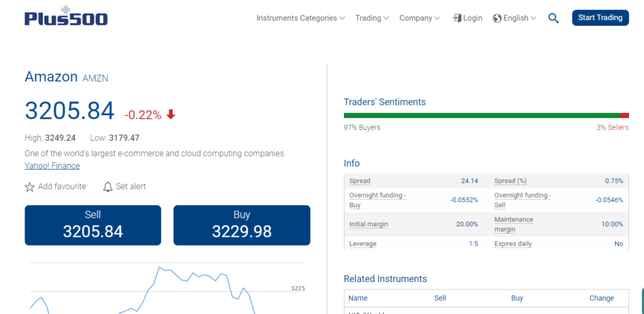This screenshot has height=314, width=644.
Task: Click the -0.0552% funding value
Action: point(464,200)
